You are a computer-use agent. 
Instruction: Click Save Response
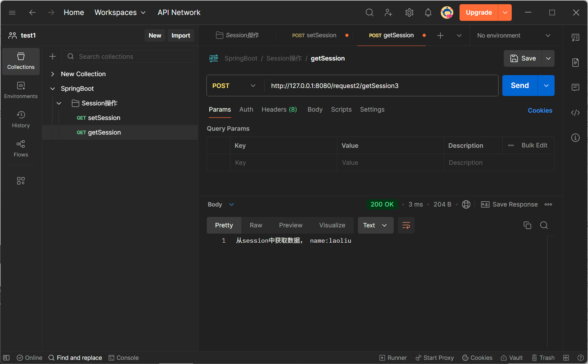pos(509,204)
